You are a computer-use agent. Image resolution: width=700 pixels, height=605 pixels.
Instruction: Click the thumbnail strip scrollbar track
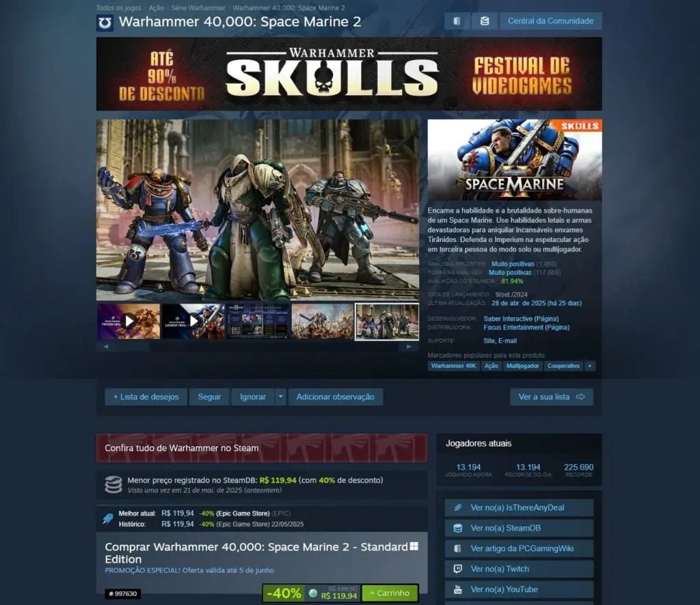click(x=257, y=347)
